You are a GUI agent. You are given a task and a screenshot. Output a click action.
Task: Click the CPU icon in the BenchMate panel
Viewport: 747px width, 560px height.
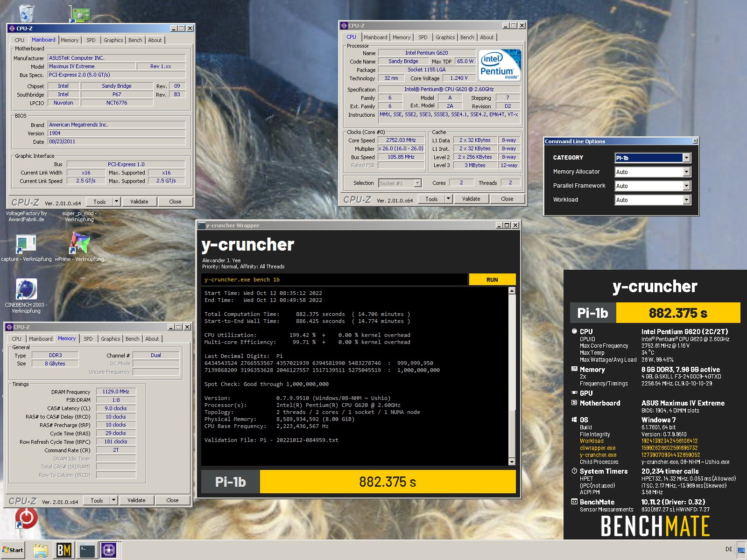pyautogui.click(x=574, y=331)
